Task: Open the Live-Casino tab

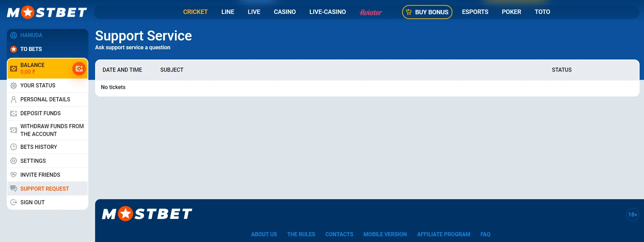Action: click(328, 12)
